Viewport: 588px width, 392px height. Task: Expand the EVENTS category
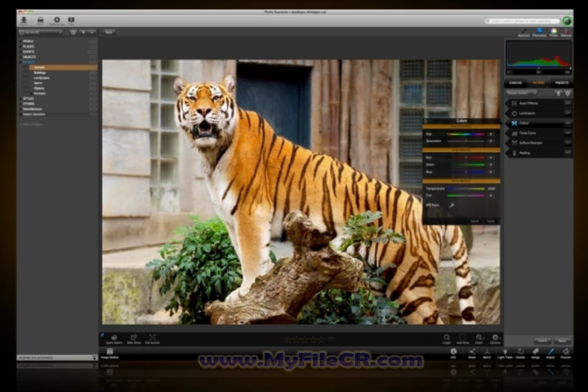20,51
